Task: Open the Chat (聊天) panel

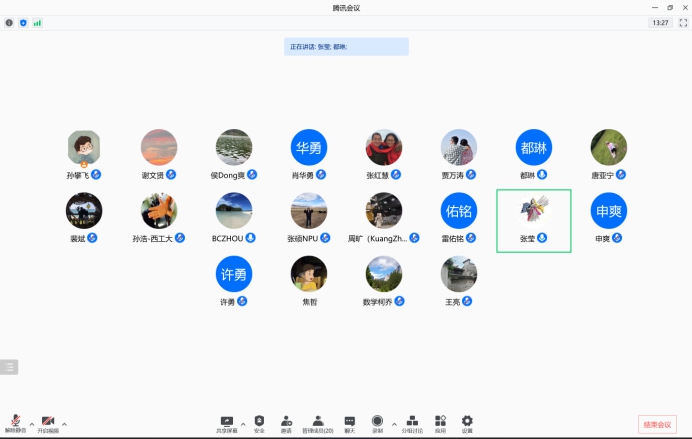Action: pos(350,422)
